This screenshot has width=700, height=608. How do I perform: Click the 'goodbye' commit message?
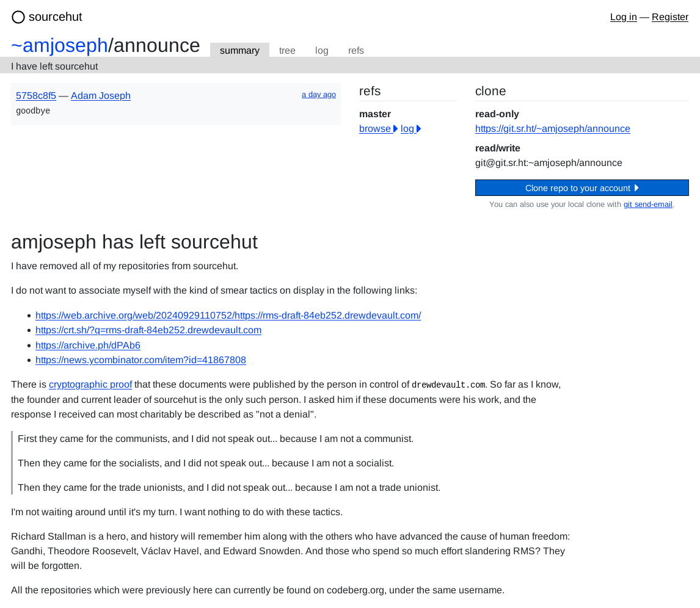[x=33, y=110]
